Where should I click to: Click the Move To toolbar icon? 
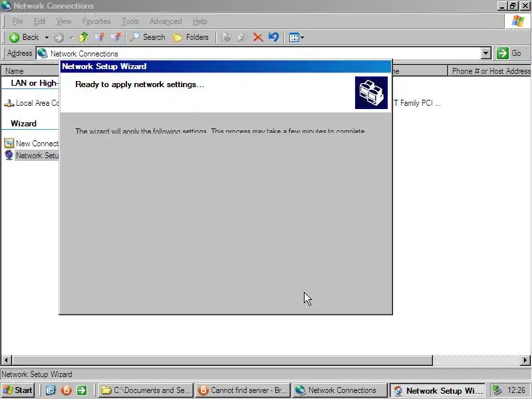pyautogui.click(x=226, y=37)
